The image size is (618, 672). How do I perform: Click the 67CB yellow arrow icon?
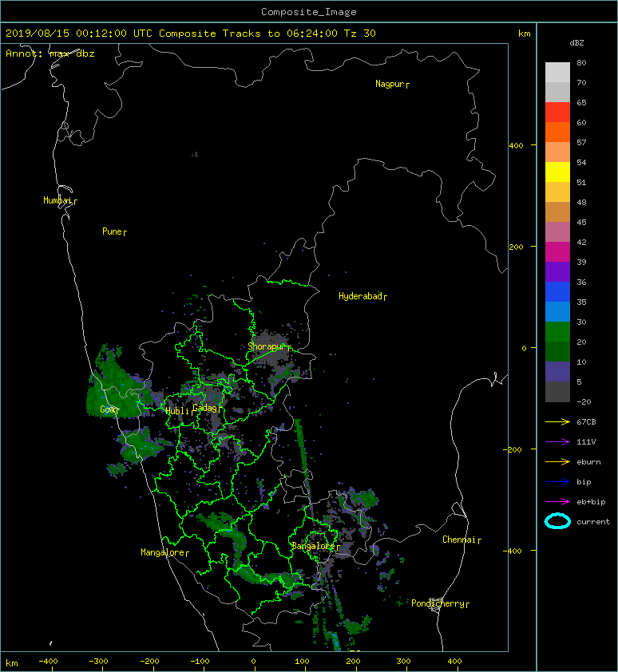pyautogui.click(x=557, y=421)
